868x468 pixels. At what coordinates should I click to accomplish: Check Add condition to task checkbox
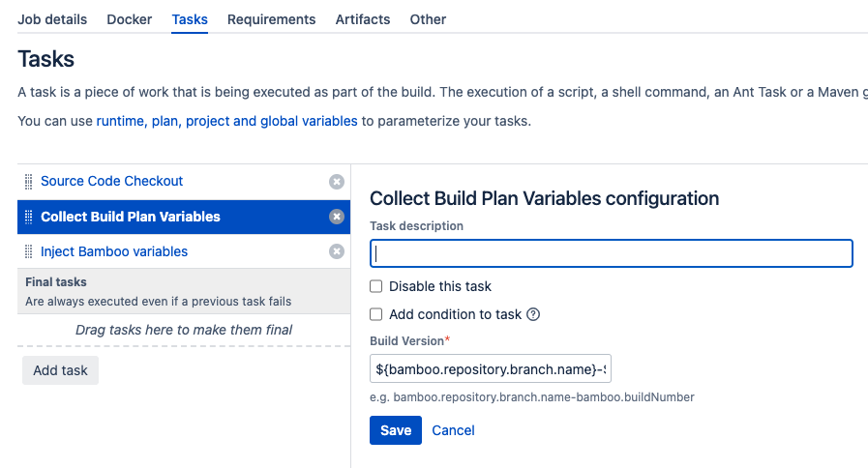coord(376,314)
